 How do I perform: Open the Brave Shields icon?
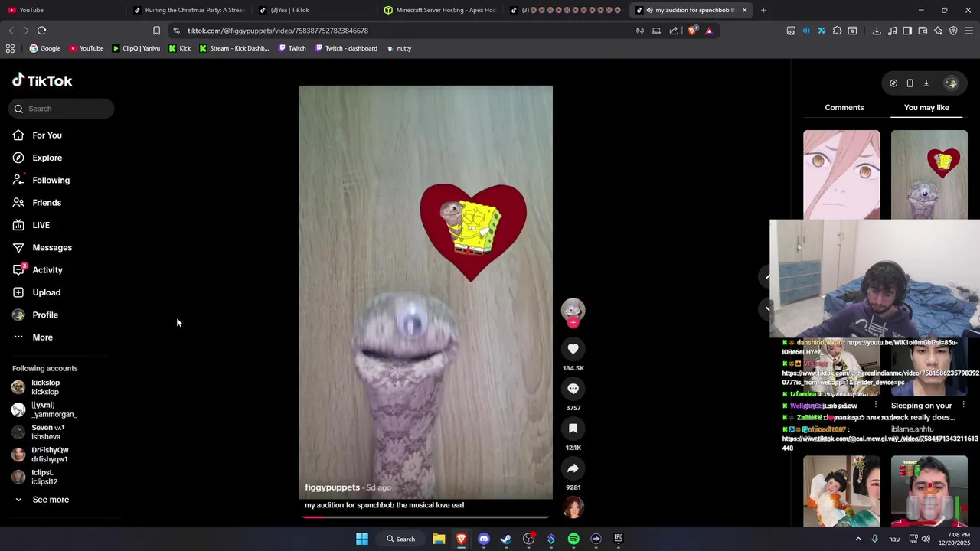click(693, 31)
